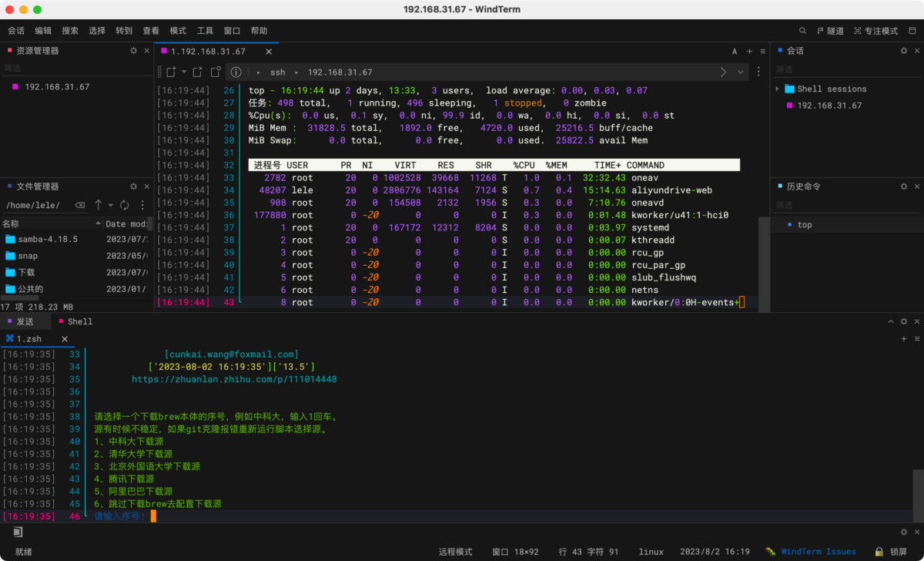Select 192.168.31.67 in 会话 panel

(829, 106)
